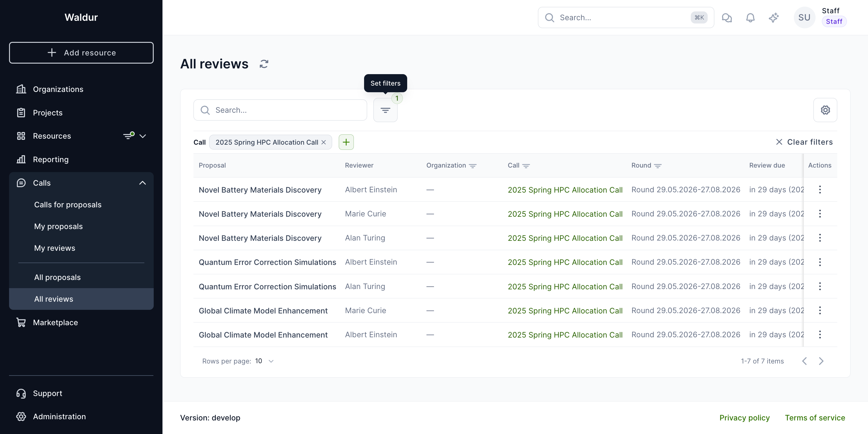This screenshot has height=434, width=868.
Task: Open actions menu for Albert Einstein Quantum Error row
Action: coord(819,262)
